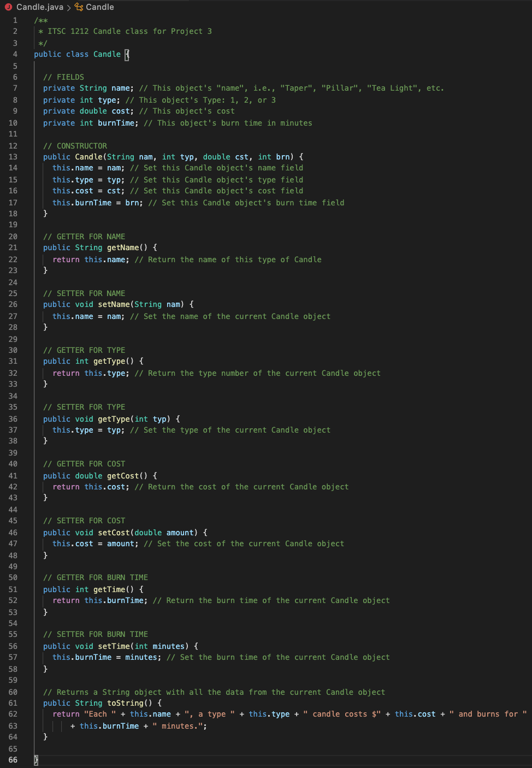The width and height of the screenshot is (532, 768).
Task: Click the '// SETTER FOR NAME' comment
Action: (x=84, y=293)
